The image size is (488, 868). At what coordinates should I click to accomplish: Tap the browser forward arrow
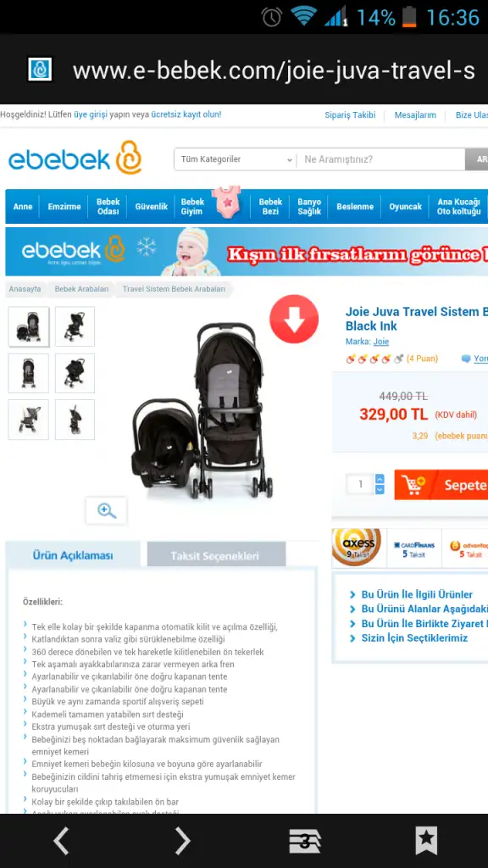[183, 841]
